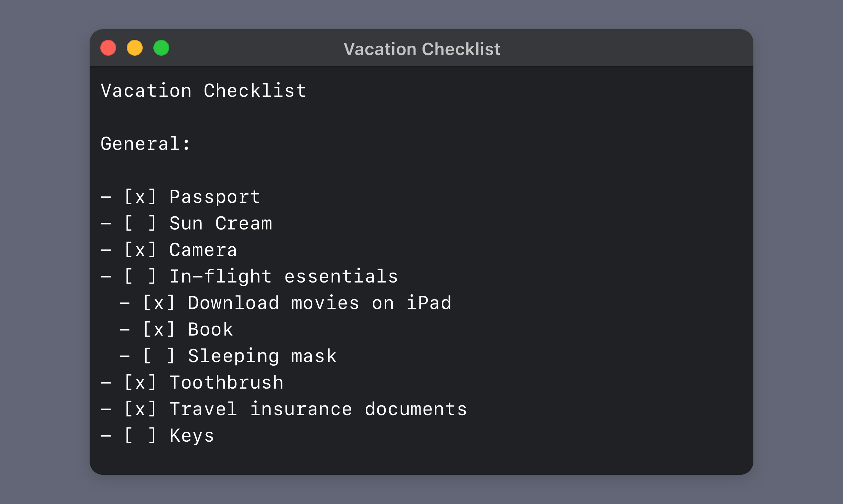Click the word Passport in the list
The image size is (843, 504).
pos(215,197)
